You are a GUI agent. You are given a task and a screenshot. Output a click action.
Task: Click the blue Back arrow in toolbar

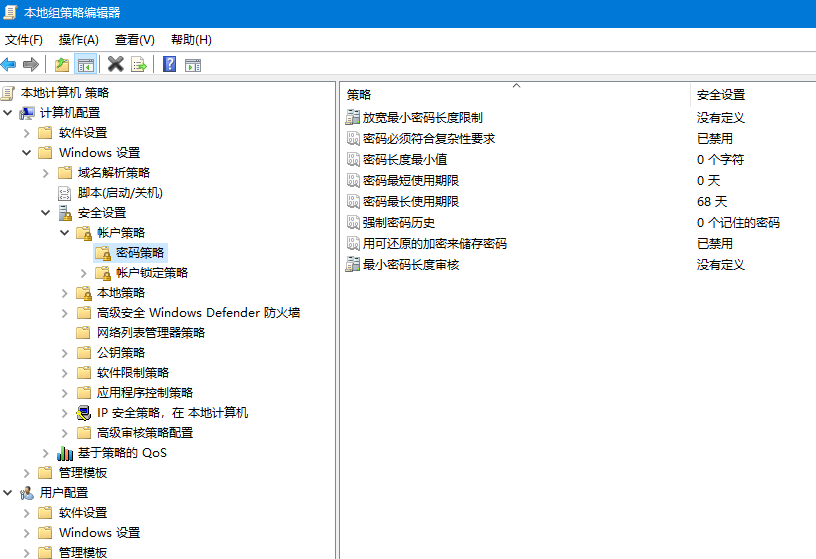[x=9, y=65]
